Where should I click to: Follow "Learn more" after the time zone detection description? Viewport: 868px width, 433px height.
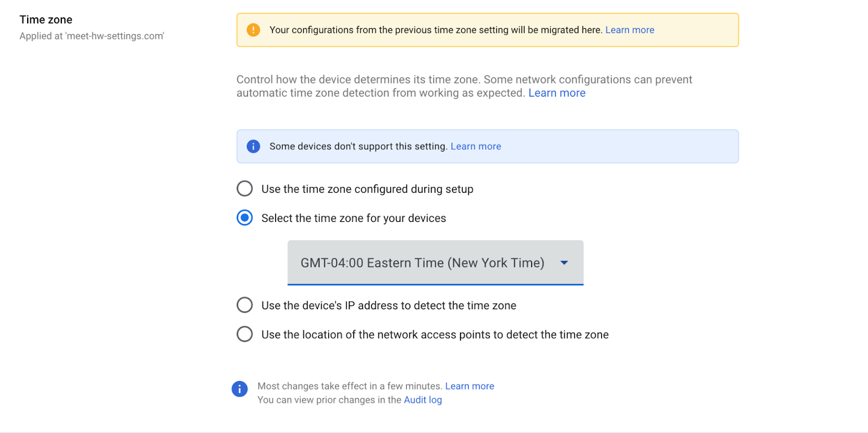[557, 93]
